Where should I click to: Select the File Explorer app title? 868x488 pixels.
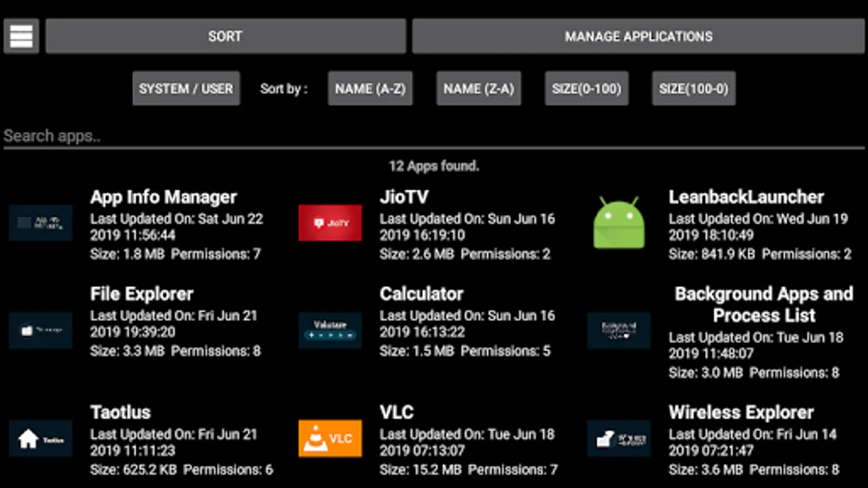point(142,294)
